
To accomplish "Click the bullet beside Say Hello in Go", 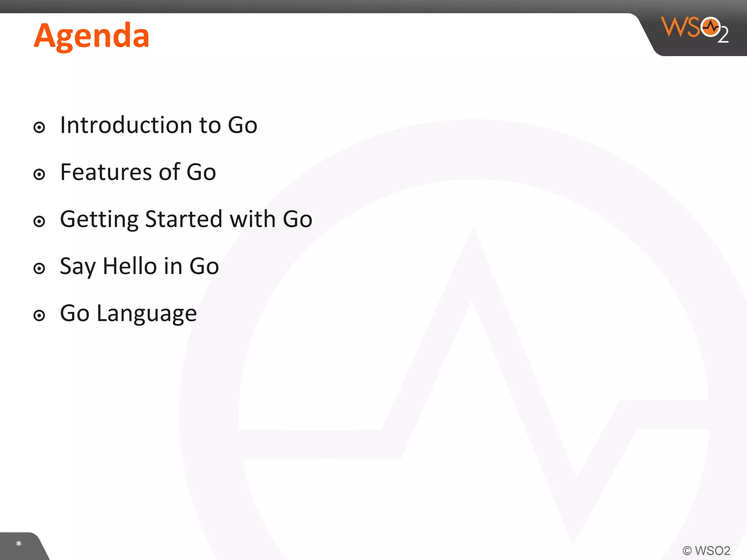I will tap(39, 268).
